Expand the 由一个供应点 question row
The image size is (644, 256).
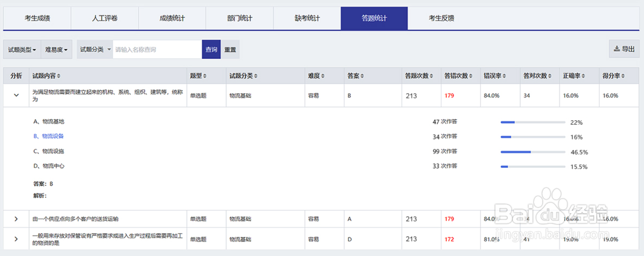click(16, 219)
